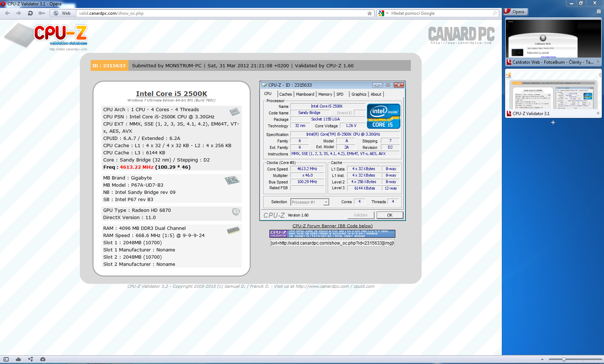Click the Core Speed 4613.2 MHz value
The width and height of the screenshot is (604, 364).
(x=307, y=169)
